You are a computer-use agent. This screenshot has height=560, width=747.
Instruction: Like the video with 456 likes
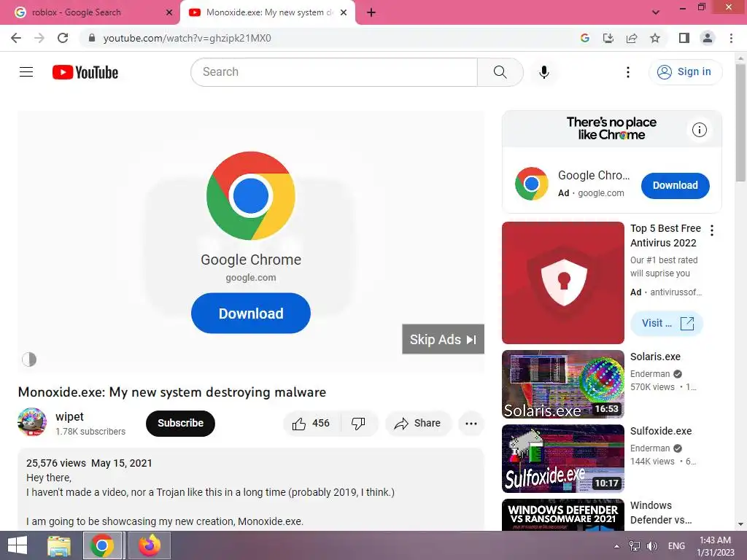point(311,424)
